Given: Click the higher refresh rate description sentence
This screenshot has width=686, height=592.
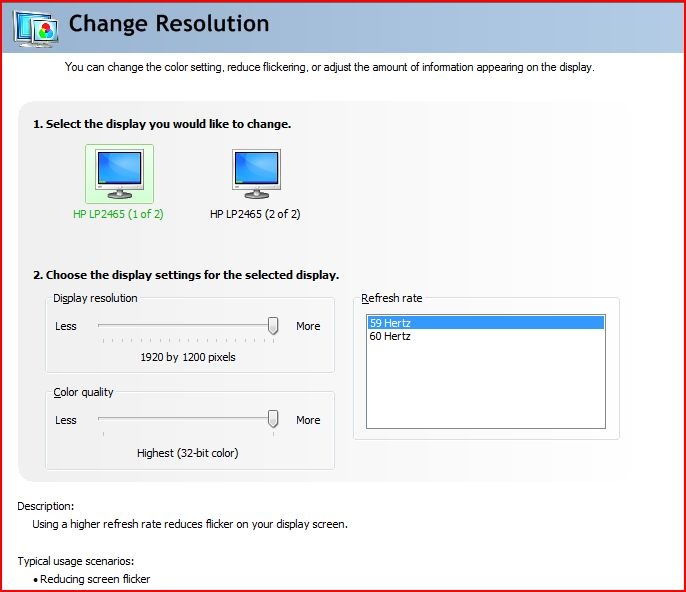Looking at the screenshot, I should (x=190, y=524).
